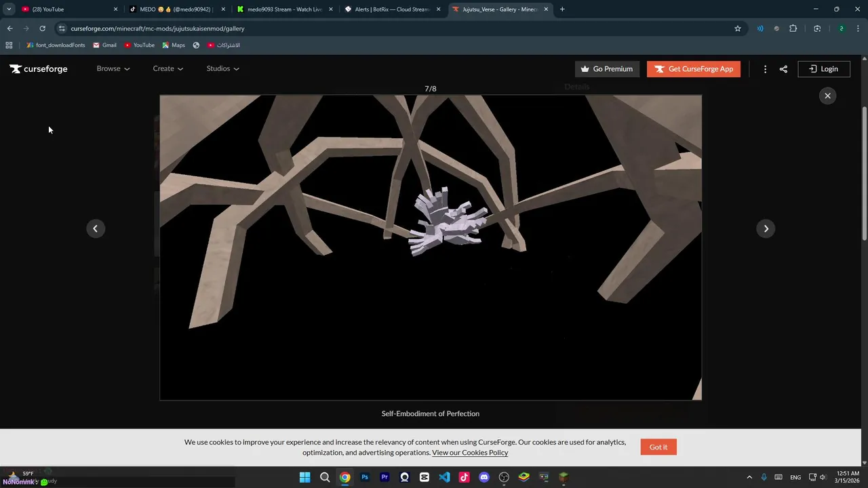Viewport: 868px width, 488px height.
Task: Open BlueStacks from the taskbar
Action: [524, 477]
